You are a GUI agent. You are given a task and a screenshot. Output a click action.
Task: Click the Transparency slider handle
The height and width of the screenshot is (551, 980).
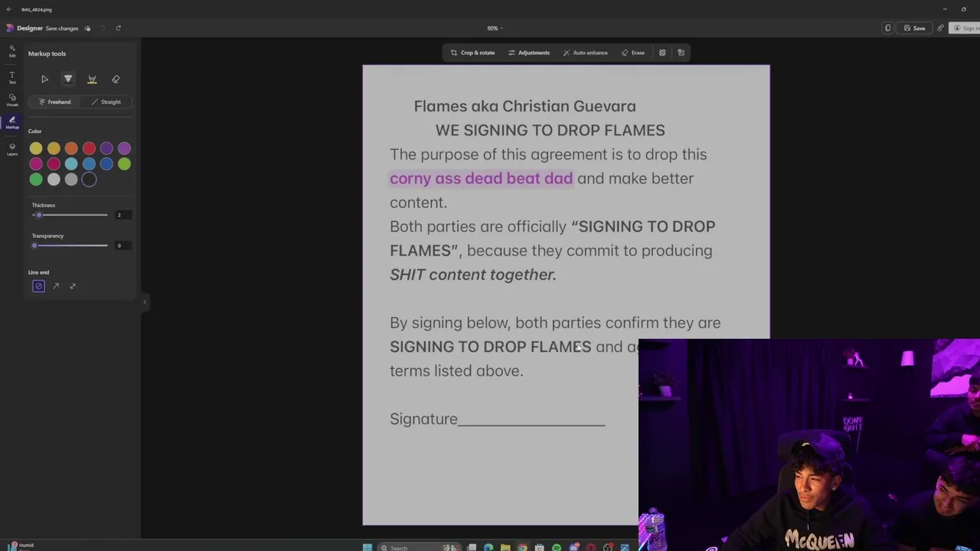[x=34, y=246]
